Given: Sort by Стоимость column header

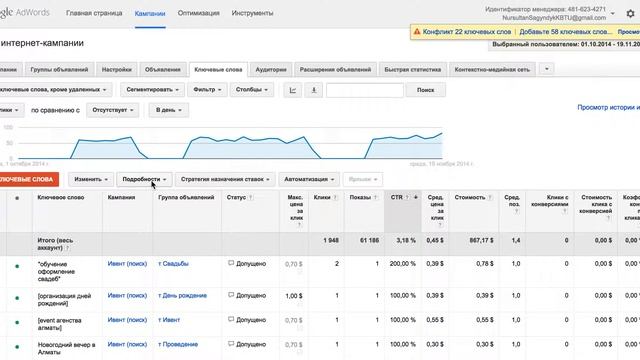Looking at the screenshot, I should [x=469, y=197].
